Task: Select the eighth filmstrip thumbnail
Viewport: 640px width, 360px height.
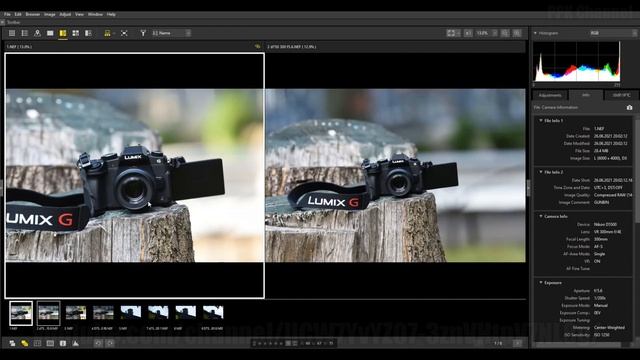Action: [213, 313]
